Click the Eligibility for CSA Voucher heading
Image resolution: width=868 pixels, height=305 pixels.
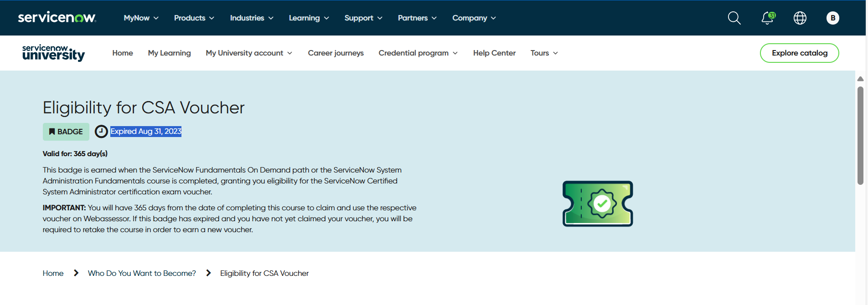pos(144,108)
